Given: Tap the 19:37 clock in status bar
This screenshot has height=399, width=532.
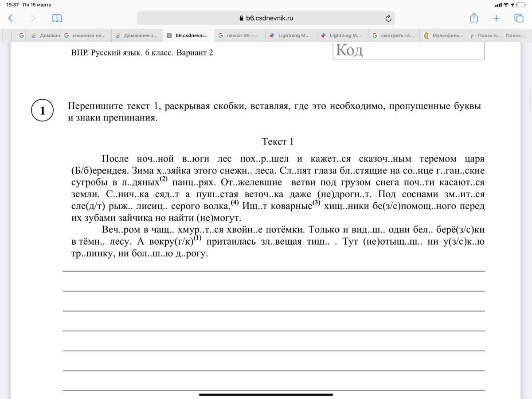Looking at the screenshot, I should (12, 5).
